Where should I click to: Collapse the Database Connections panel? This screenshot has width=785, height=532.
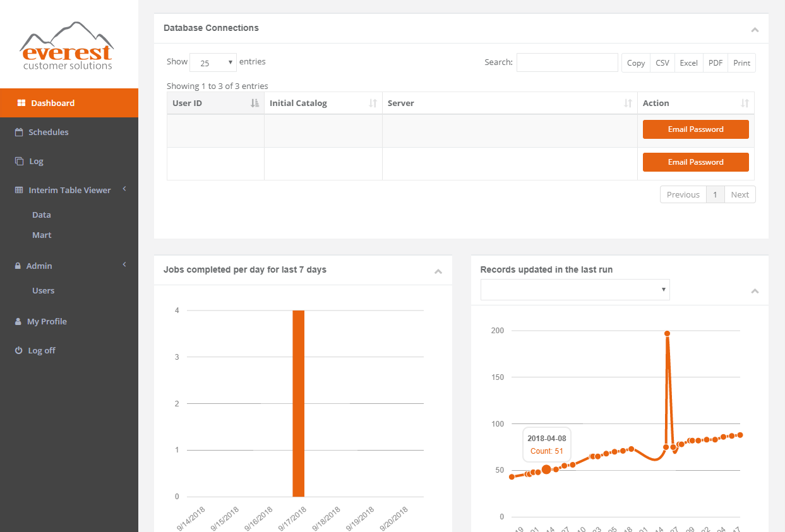coord(755,30)
